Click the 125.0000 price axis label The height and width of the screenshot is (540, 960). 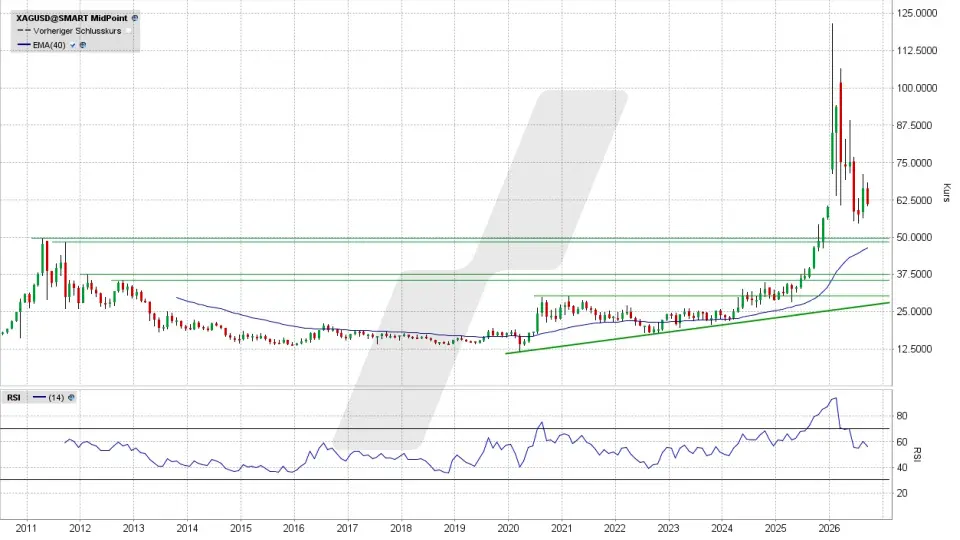(x=917, y=13)
